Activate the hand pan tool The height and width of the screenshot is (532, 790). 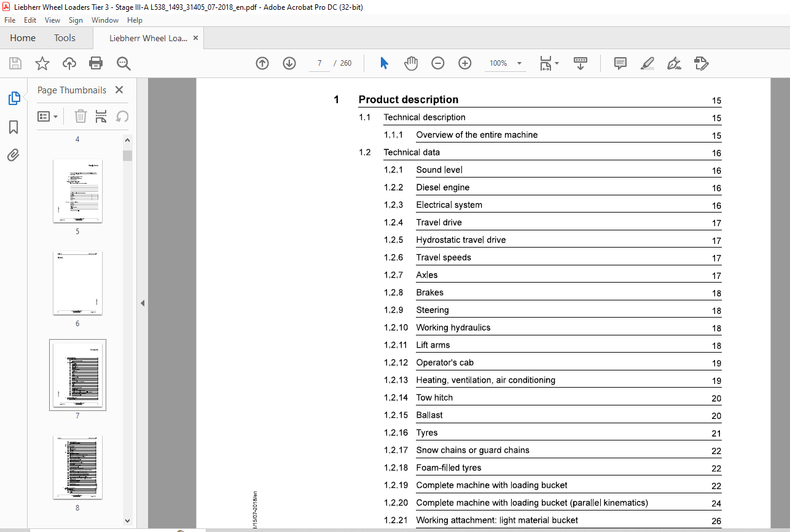coord(411,63)
